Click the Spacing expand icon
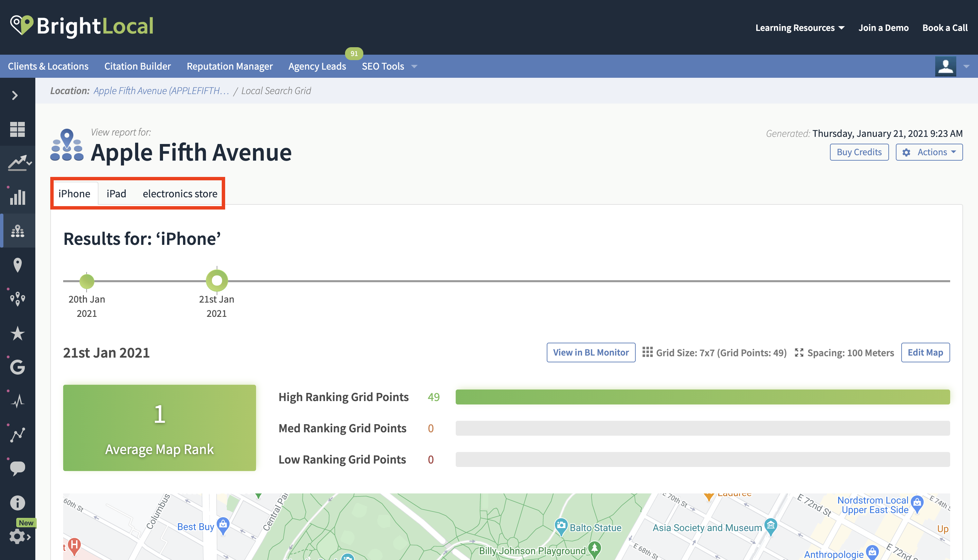This screenshot has width=978, height=560. (x=799, y=352)
